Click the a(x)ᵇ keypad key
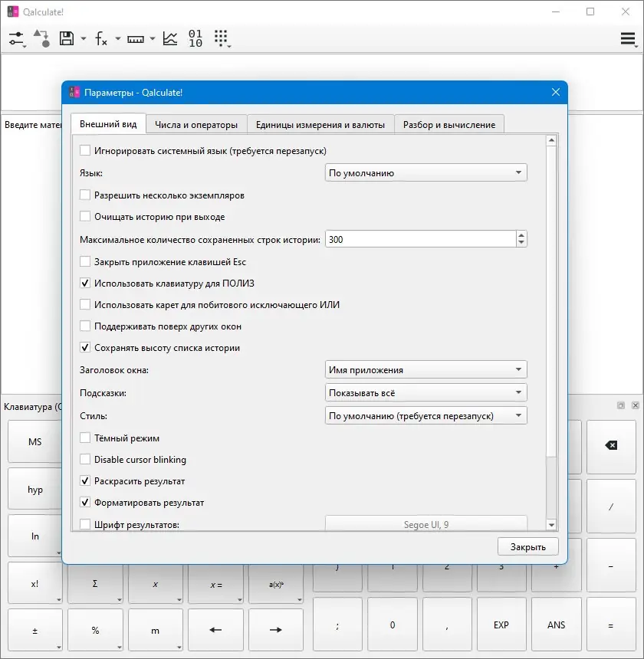644x659 pixels. pyautogui.click(x=276, y=584)
